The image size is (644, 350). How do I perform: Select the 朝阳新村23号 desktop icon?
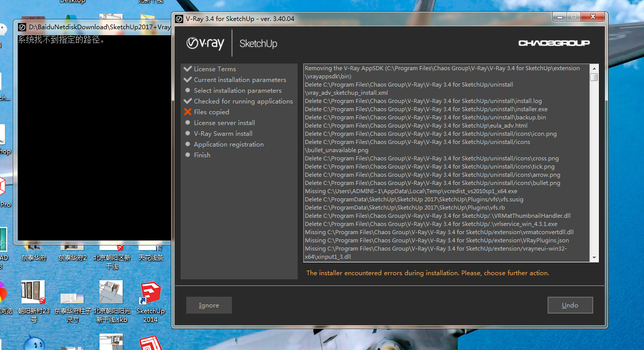point(34,302)
